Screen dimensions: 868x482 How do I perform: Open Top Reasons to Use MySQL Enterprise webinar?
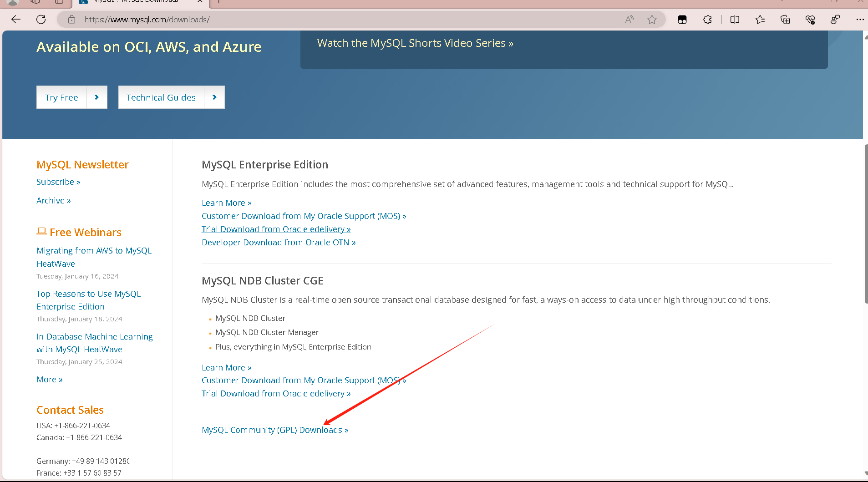click(89, 300)
